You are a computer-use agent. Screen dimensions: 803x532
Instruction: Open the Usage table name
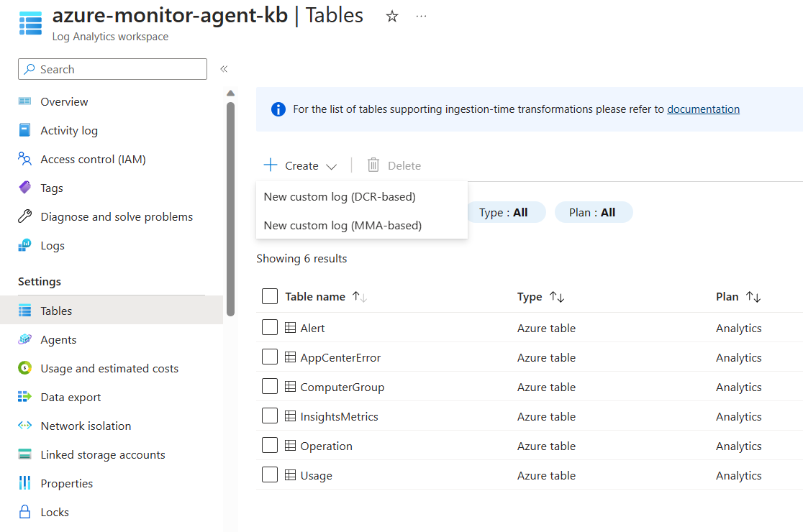pyautogui.click(x=316, y=476)
